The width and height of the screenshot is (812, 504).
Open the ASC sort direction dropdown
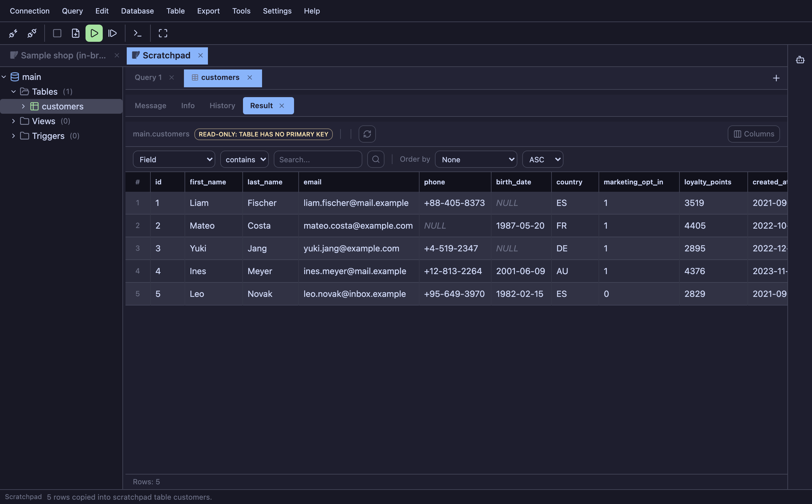[x=543, y=159]
